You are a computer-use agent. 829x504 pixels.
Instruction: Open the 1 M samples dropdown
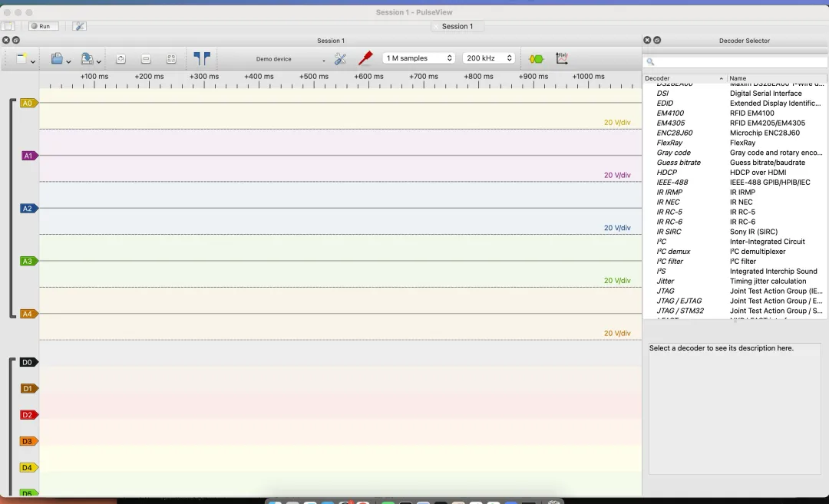tap(419, 58)
